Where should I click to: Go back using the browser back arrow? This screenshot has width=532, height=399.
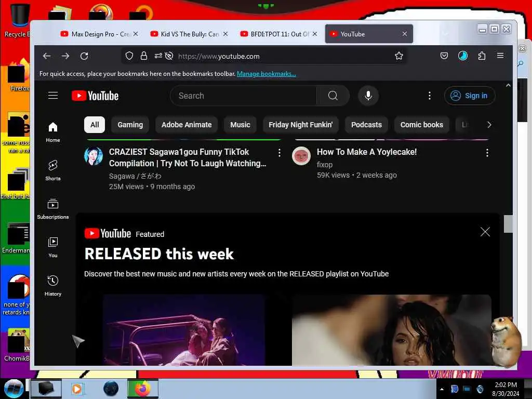click(x=47, y=56)
